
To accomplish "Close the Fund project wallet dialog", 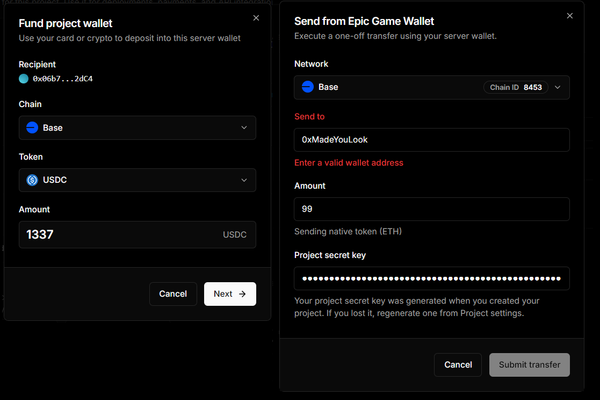I will click(x=256, y=18).
